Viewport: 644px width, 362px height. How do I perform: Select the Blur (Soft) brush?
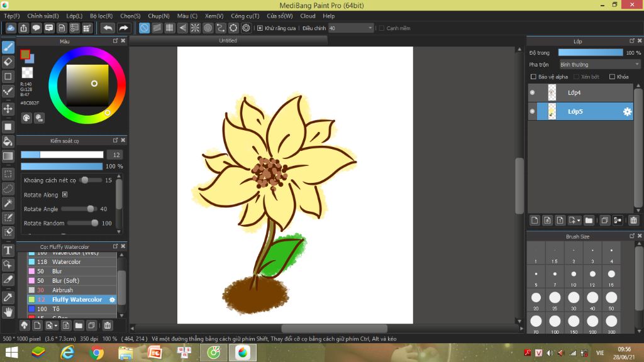pos(72,281)
